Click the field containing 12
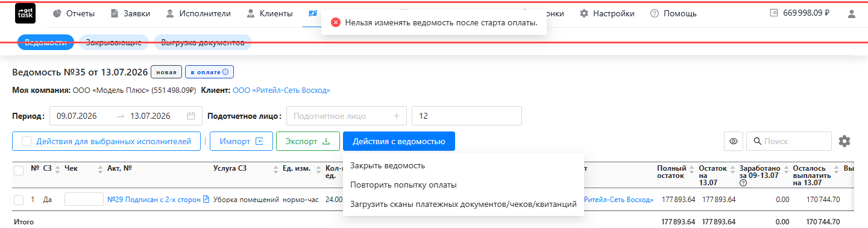The height and width of the screenshot is (228, 868). (467, 116)
